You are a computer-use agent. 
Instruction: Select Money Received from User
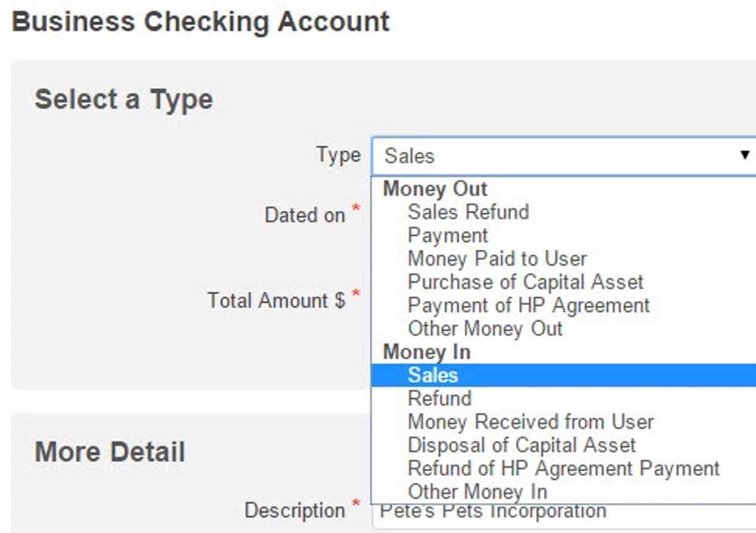[530, 422]
